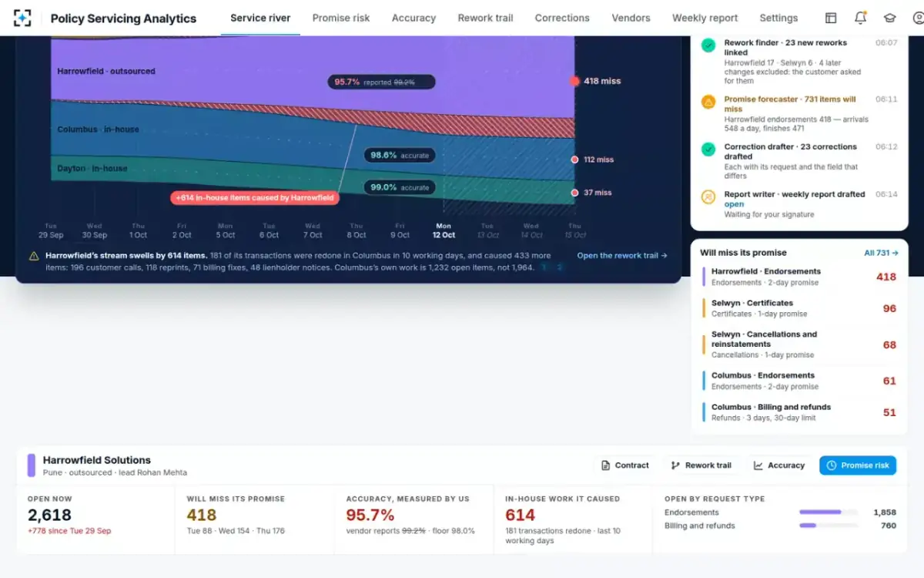This screenshot has height=578, width=924.
Task: Go to the Accuracy tab
Action: pos(413,18)
